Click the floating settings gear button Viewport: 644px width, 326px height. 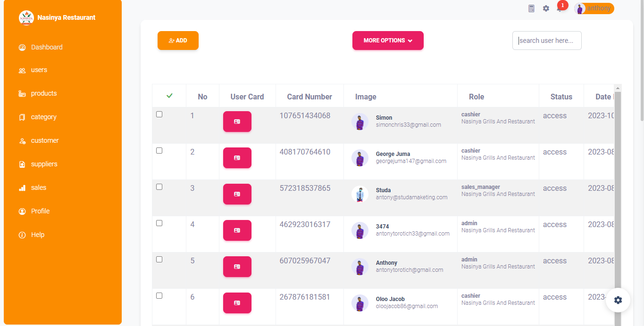pyautogui.click(x=618, y=300)
